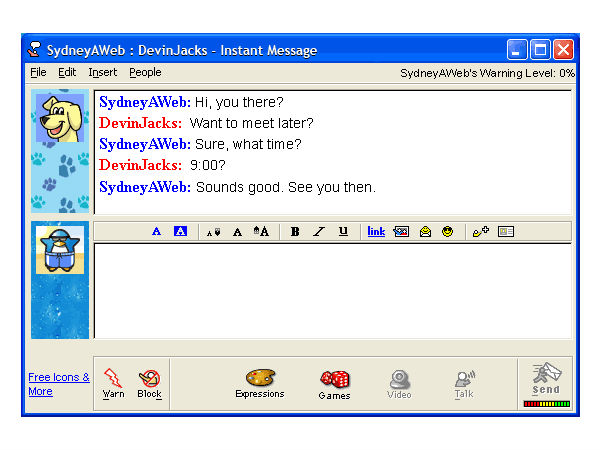600x450 pixels.
Task: Insert a hyperlink with link button
Action: 376,231
